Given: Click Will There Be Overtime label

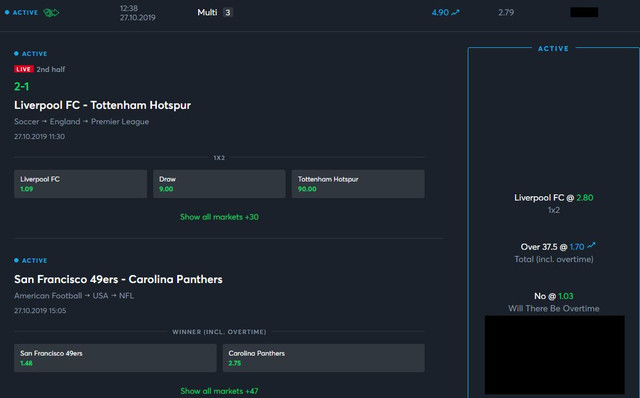Looking at the screenshot, I should pyautogui.click(x=553, y=309).
